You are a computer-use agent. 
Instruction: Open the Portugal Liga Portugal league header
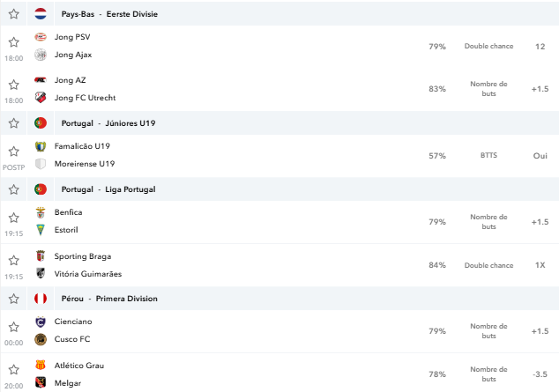108,189
